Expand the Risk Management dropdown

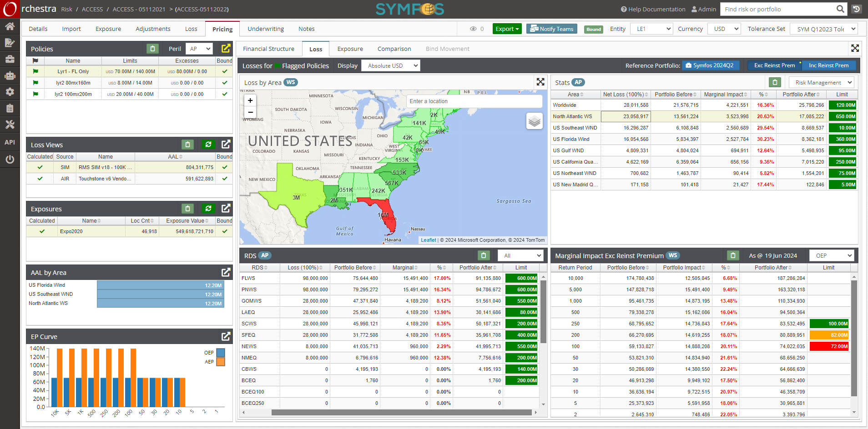point(821,82)
